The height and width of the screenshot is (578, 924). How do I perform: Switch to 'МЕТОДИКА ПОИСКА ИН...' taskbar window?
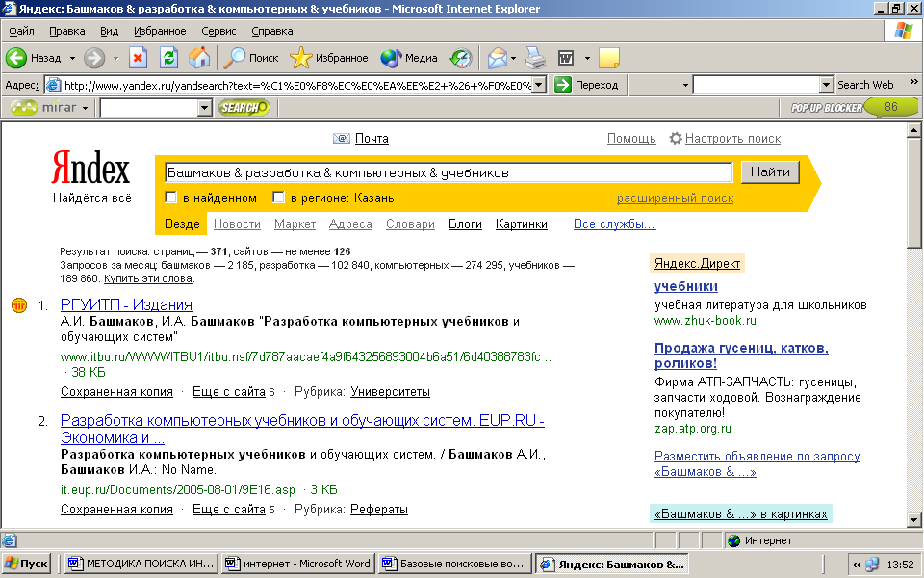(141, 564)
